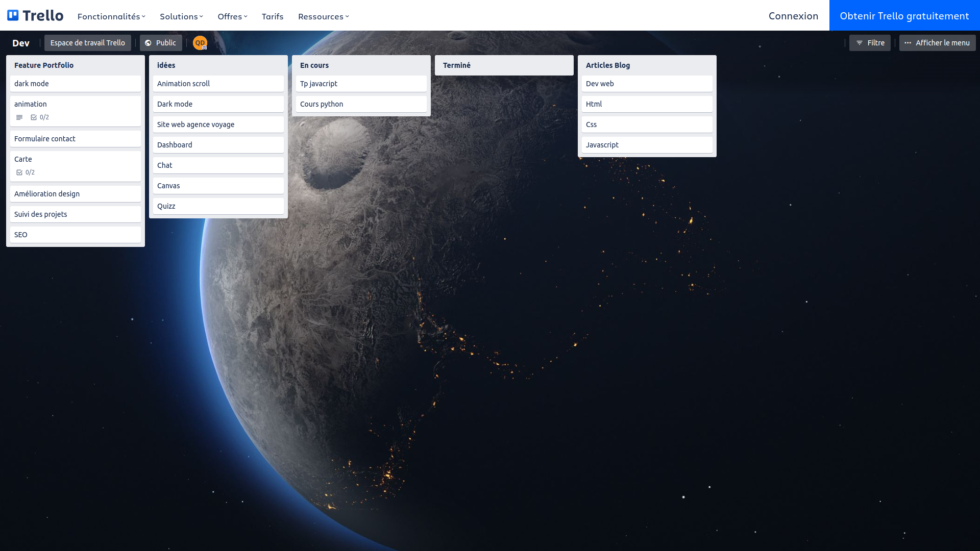
Task: Click the three-dots Afficher le menu icon
Action: click(x=908, y=43)
